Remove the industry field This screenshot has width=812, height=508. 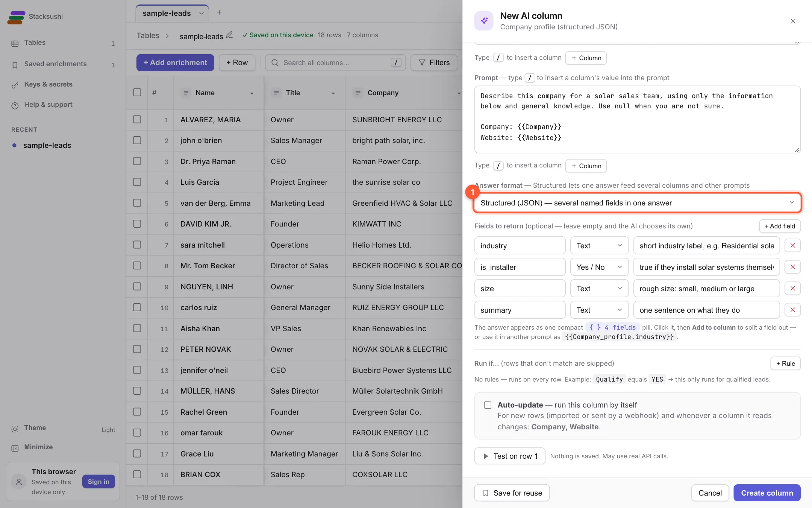(792, 246)
